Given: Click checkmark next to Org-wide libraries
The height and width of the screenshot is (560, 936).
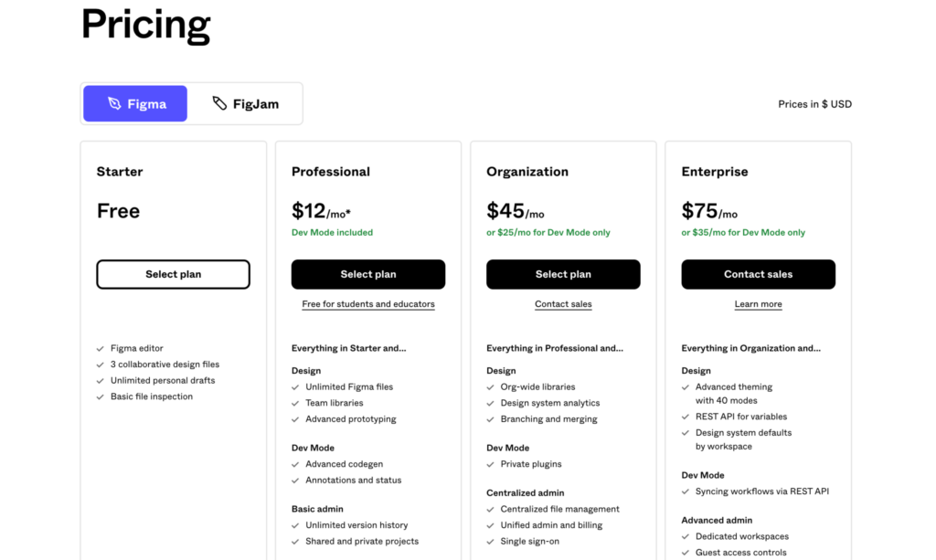Looking at the screenshot, I should pyautogui.click(x=490, y=387).
